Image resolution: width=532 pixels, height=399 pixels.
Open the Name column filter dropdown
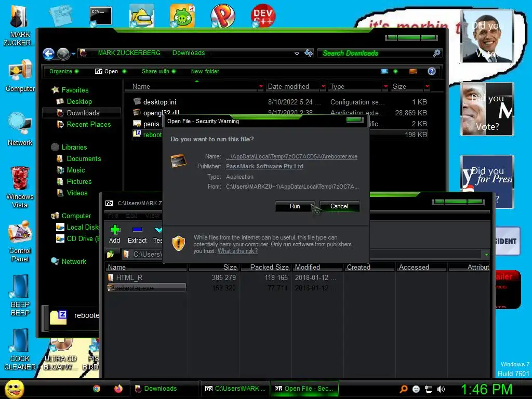(x=261, y=87)
